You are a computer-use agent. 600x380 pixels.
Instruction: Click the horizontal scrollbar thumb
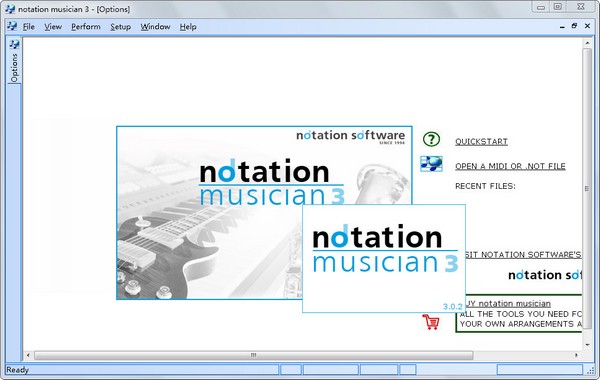(x=253, y=355)
